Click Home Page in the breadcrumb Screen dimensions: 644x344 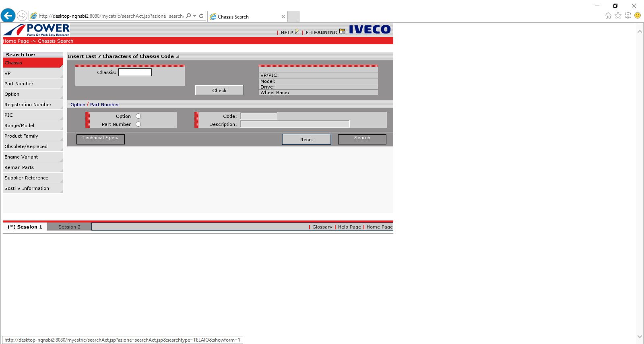click(x=16, y=41)
